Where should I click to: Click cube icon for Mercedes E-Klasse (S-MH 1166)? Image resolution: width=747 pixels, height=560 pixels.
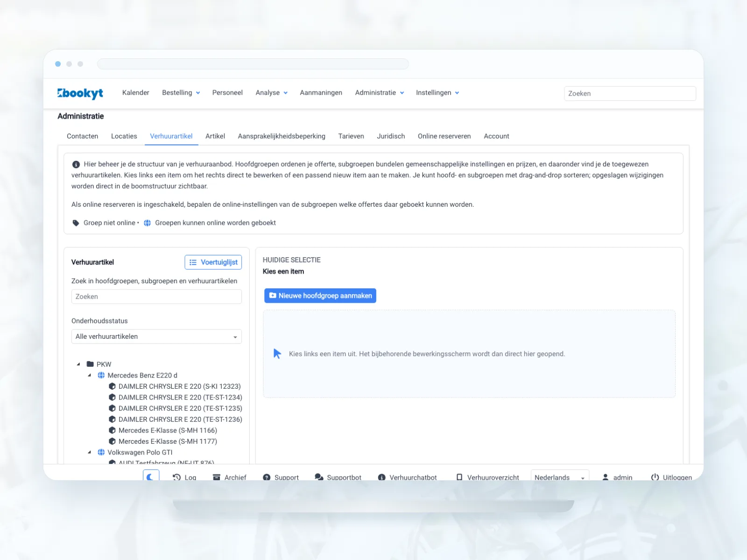coord(112,430)
